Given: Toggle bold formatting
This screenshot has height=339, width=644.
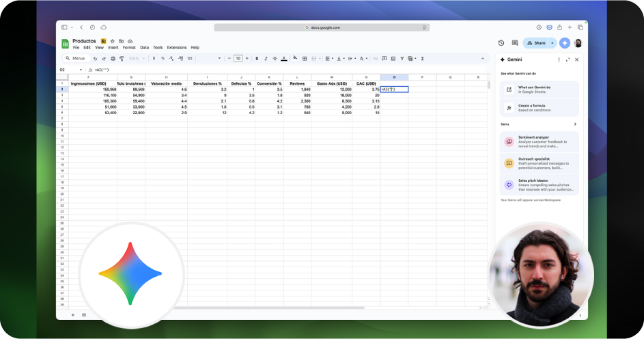Looking at the screenshot, I should (257, 59).
